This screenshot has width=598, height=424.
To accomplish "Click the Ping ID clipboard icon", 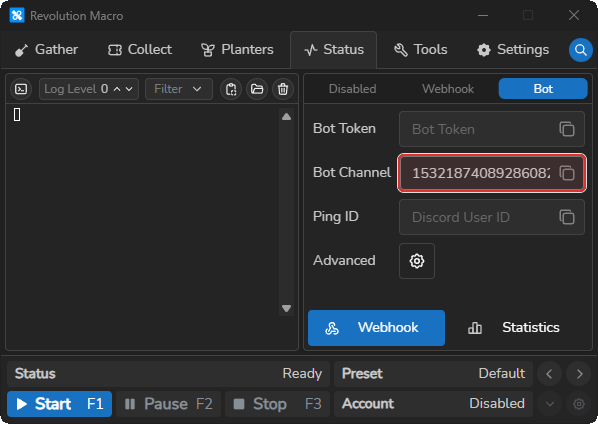I will [x=567, y=217].
